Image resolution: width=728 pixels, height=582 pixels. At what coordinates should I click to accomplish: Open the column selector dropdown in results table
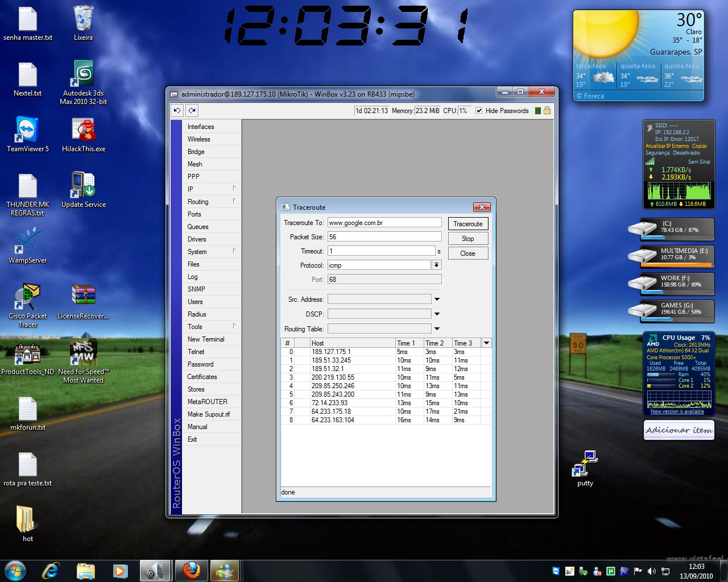(x=486, y=343)
